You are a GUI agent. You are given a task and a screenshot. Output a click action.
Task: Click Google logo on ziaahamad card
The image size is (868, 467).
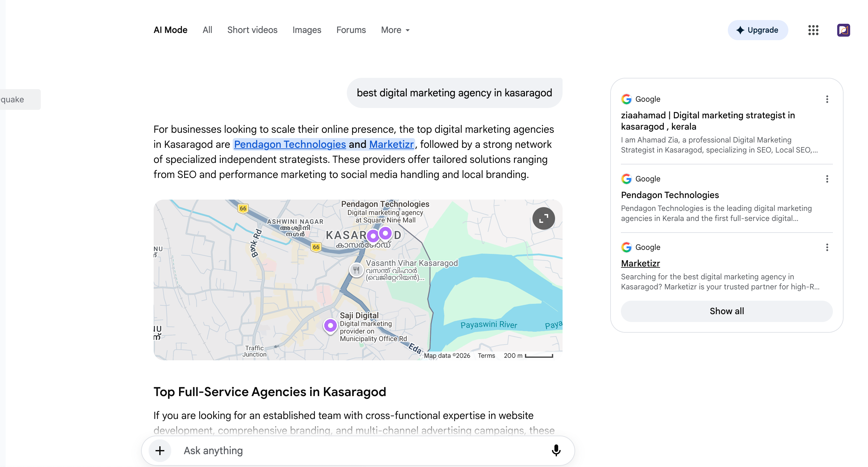tap(626, 99)
